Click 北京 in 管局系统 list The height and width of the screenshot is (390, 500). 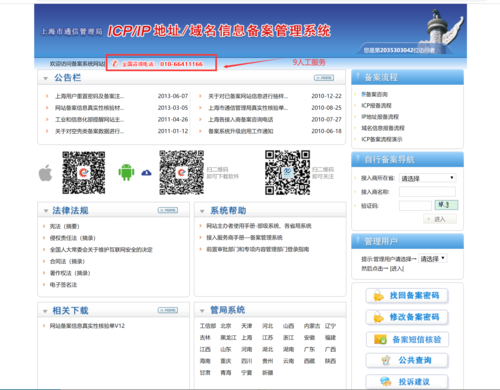tap(226, 326)
